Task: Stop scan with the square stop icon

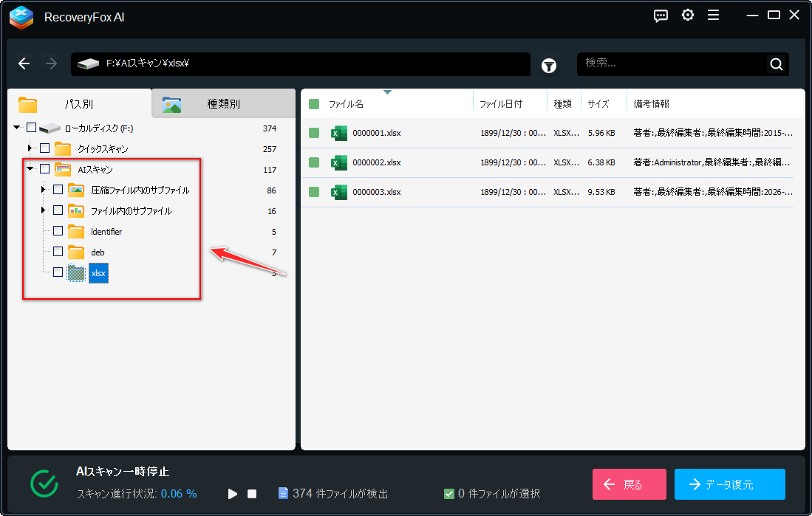Action: click(252, 493)
